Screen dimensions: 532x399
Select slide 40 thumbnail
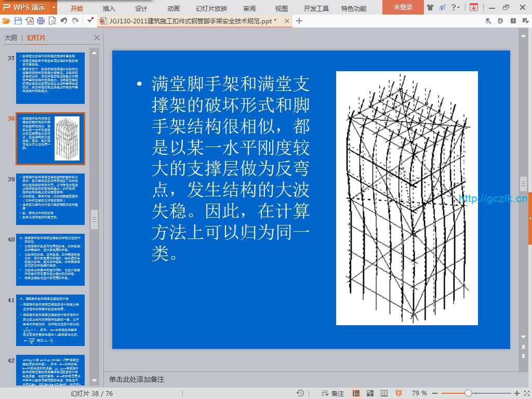tap(50, 260)
